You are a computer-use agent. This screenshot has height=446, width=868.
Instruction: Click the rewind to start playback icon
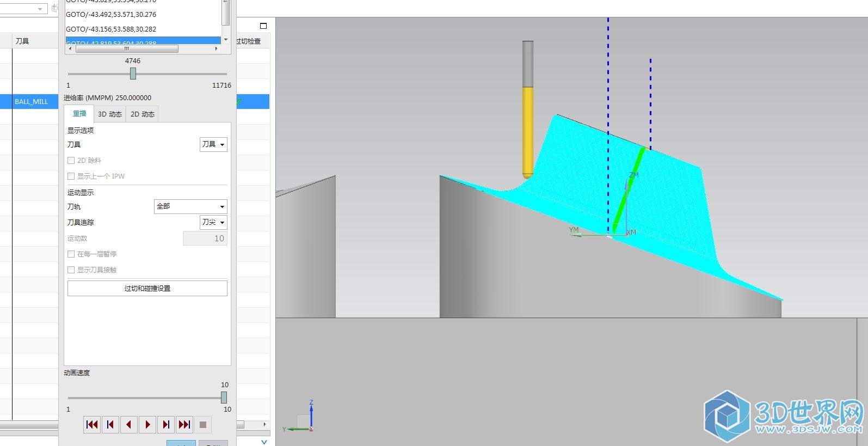[x=92, y=425]
